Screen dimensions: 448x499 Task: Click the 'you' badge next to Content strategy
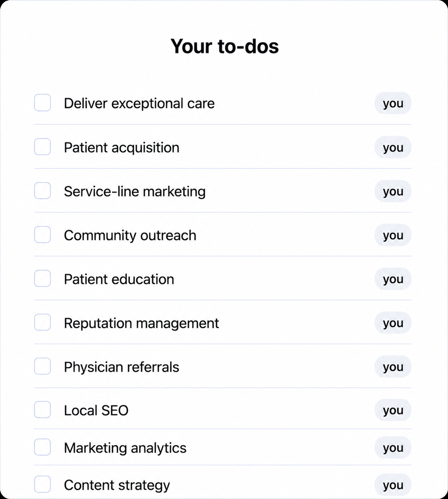click(393, 485)
